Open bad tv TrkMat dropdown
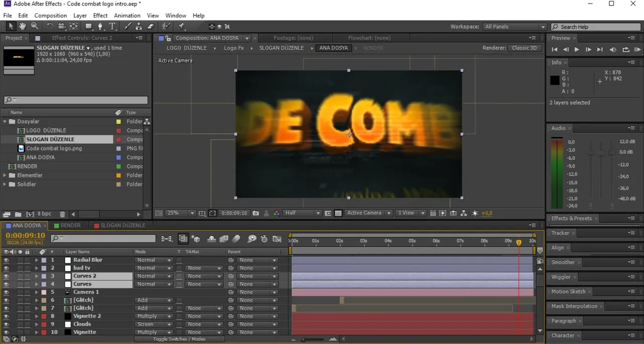This screenshot has width=644, height=344. [x=204, y=268]
